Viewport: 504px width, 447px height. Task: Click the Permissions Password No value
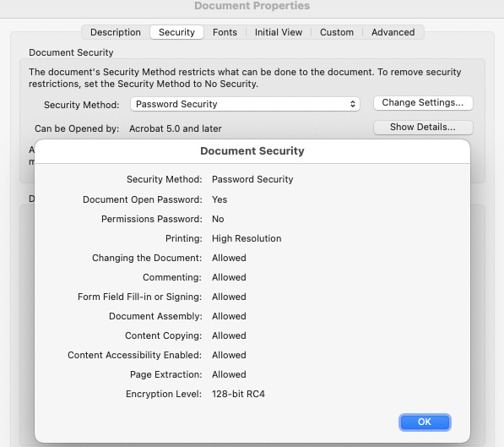[x=218, y=219]
